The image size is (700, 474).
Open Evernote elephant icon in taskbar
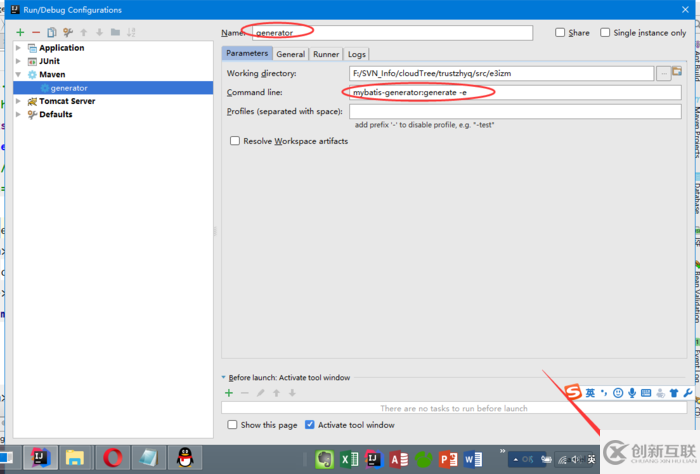[325, 459]
